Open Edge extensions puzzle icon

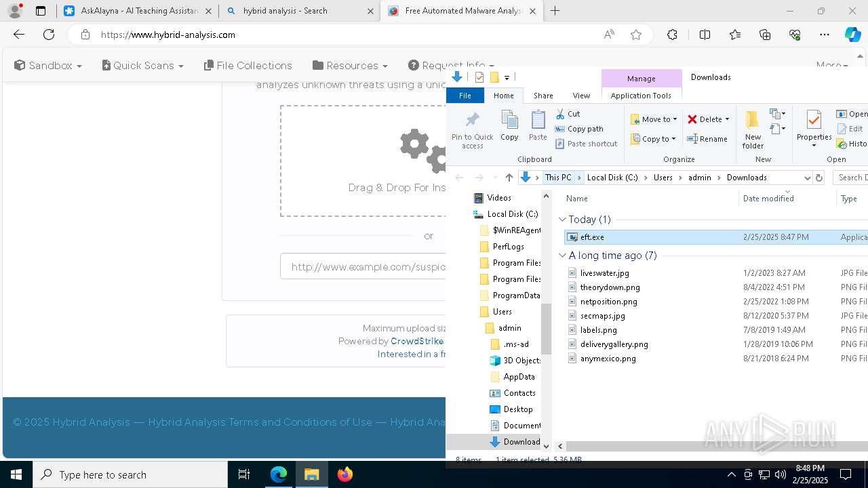672,35
